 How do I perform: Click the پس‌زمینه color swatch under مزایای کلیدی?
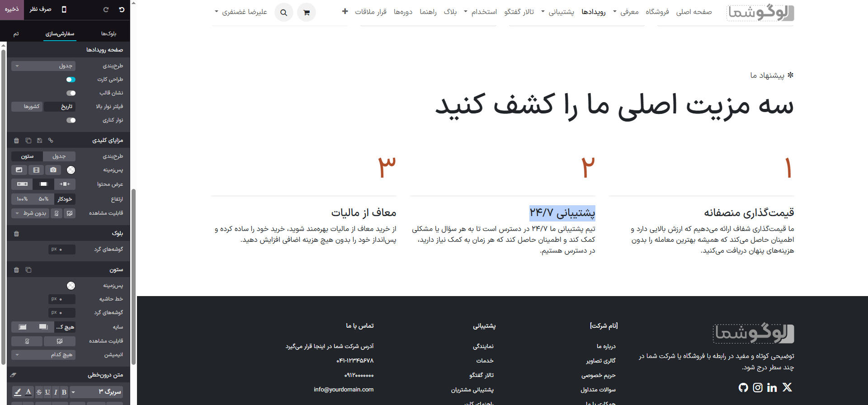71,170
